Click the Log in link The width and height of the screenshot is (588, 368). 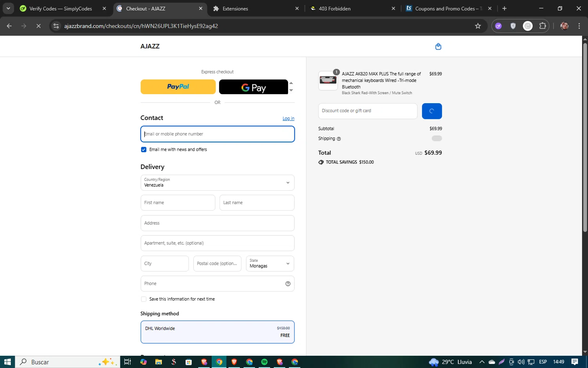(x=289, y=118)
